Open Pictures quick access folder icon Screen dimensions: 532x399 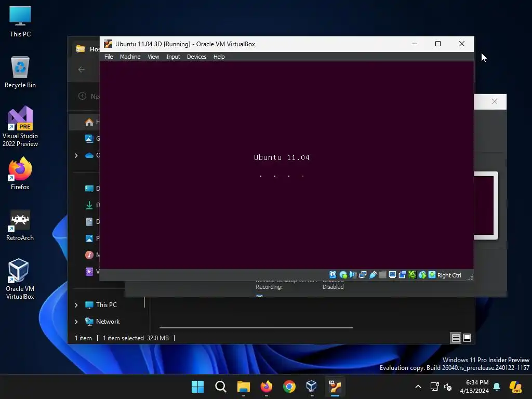pyautogui.click(x=89, y=238)
